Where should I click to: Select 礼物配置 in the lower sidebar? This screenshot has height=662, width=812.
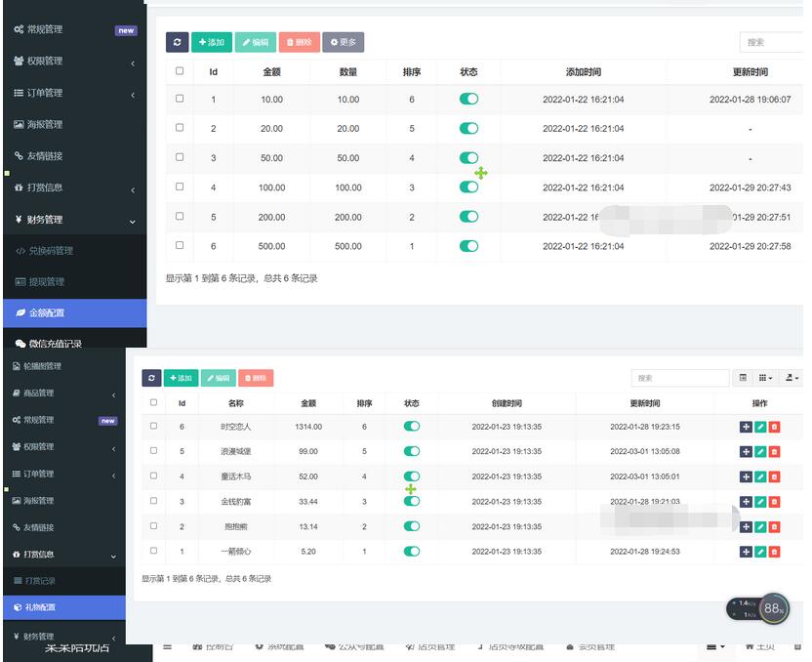[x=63, y=607]
